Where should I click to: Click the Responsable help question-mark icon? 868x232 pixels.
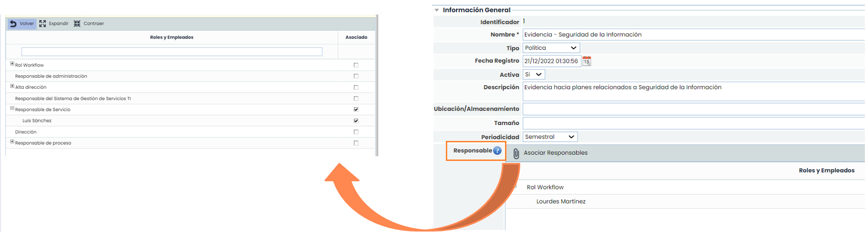(x=497, y=151)
